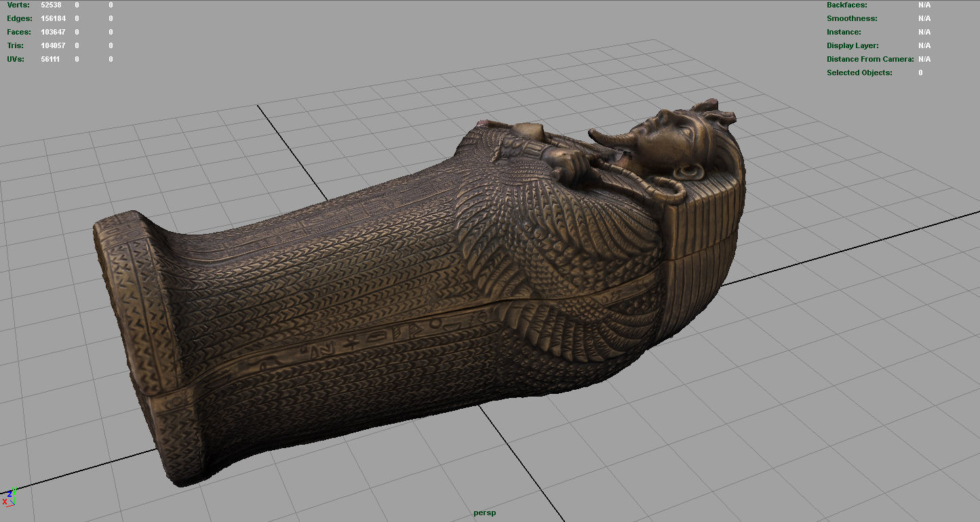Click the Display Layer: label

[x=852, y=45]
